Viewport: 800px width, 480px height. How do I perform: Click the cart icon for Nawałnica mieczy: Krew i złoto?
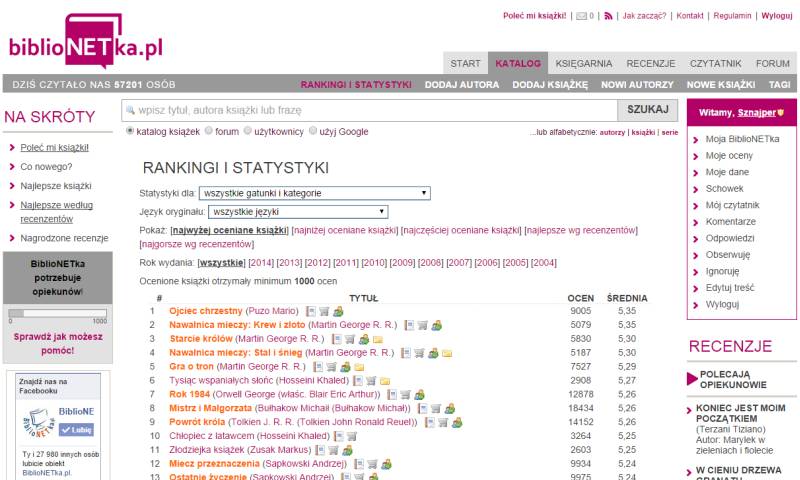[422, 325]
